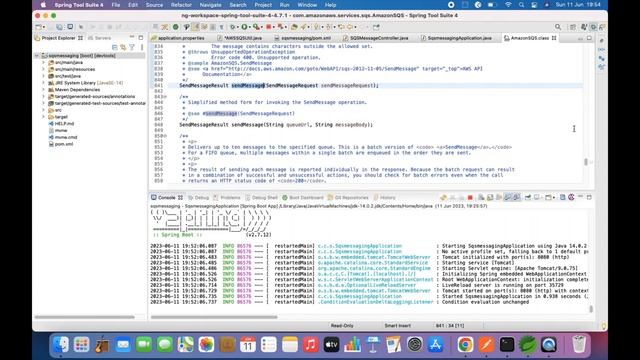Click the Run green play button

[244, 27]
